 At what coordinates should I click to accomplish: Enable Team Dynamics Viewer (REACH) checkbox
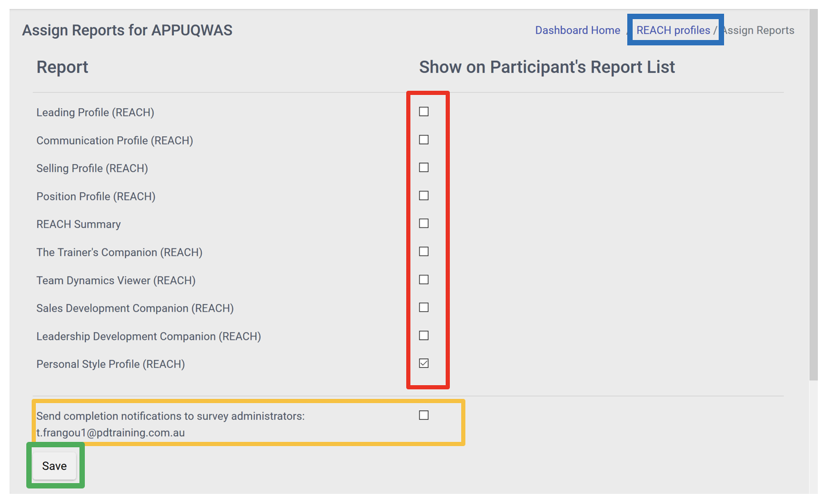pos(424,279)
